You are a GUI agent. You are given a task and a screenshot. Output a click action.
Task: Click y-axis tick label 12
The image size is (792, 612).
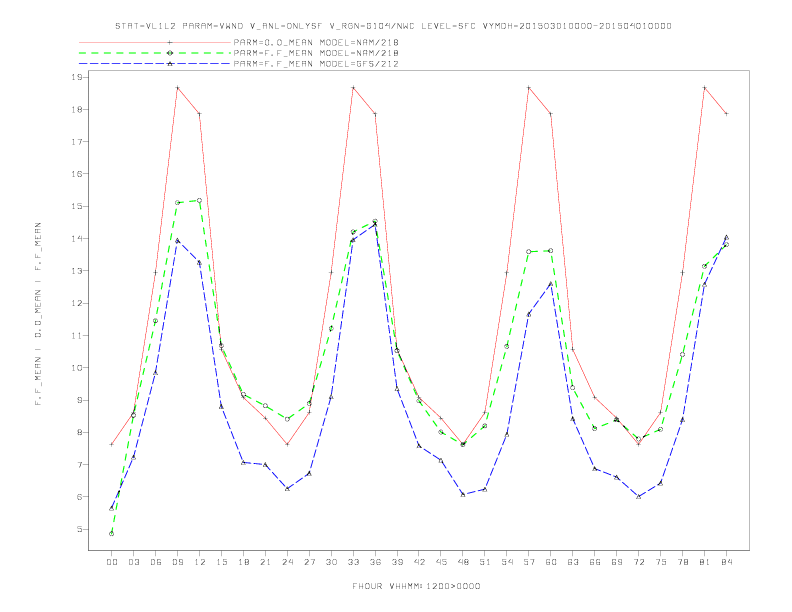pyautogui.click(x=77, y=303)
